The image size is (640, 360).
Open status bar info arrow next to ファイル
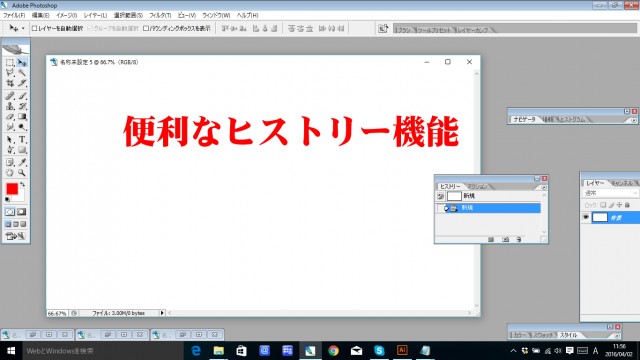pyautogui.click(x=162, y=313)
